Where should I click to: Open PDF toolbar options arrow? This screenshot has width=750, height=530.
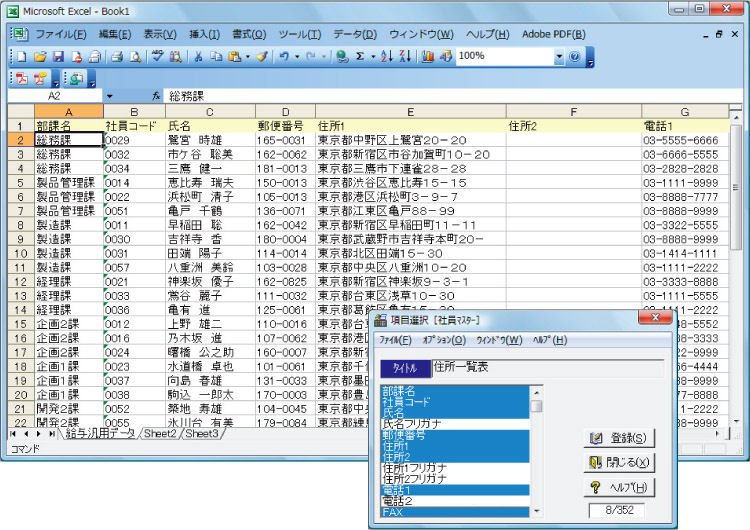coord(56,79)
